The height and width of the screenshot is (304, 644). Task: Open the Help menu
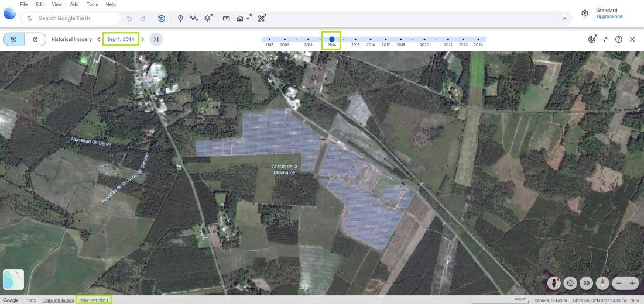click(111, 4)
